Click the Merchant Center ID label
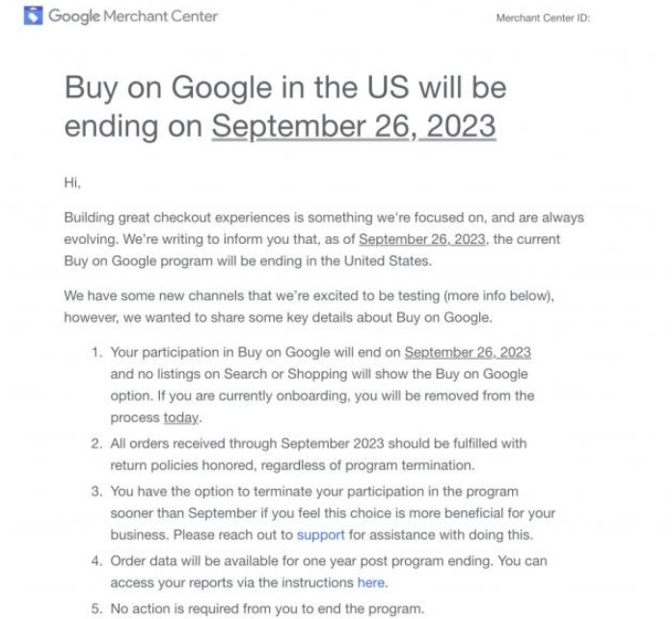672x619 pixels. click(543, 18)
